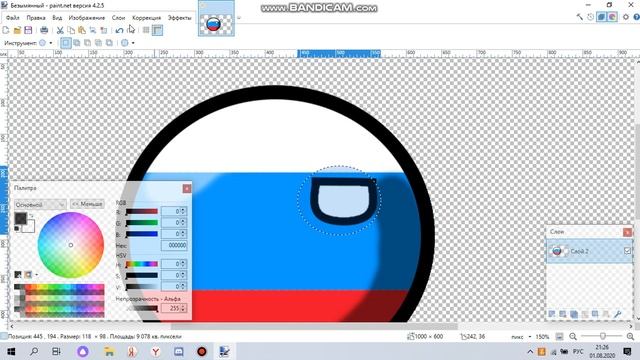Adjust the G green slider
This screenshot has width=640, height=360.
click(142, 222)
